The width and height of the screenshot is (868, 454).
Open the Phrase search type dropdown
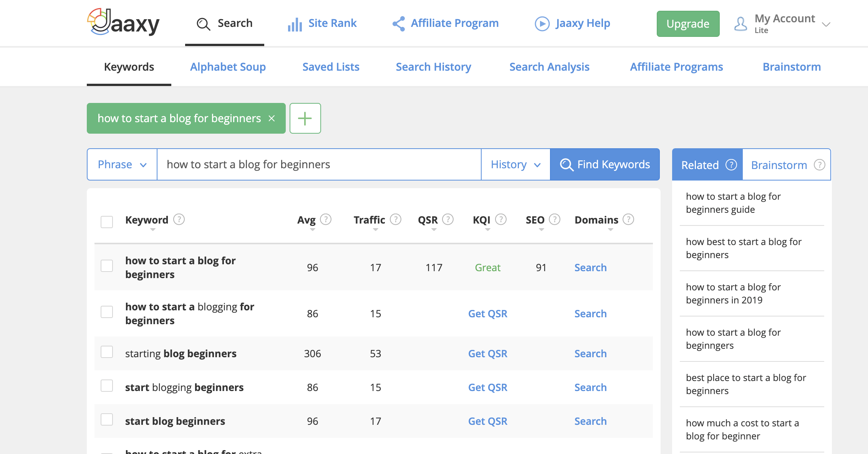pos(122,164)
